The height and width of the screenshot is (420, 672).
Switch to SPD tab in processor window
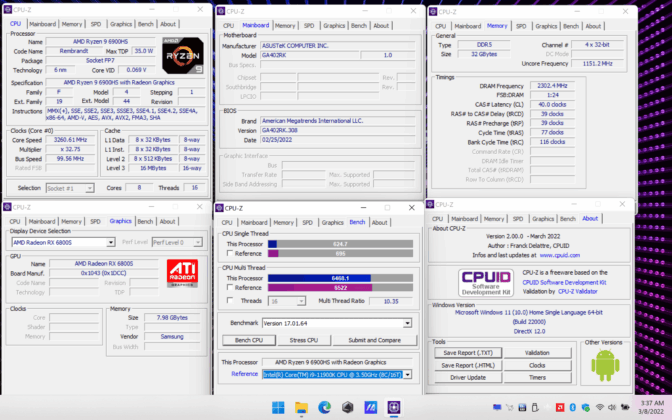pyautogui.click(x=96, y=24)
